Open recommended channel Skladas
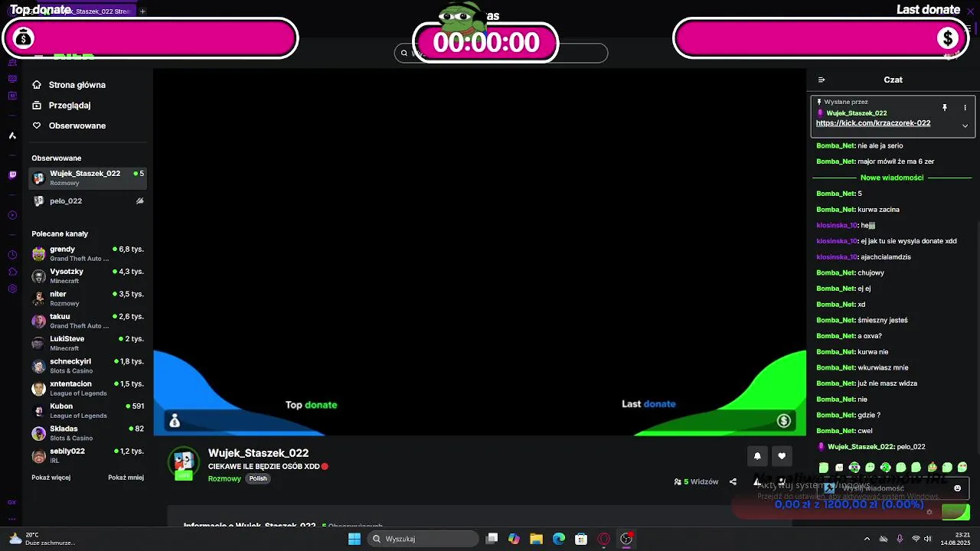 pyautogui.click(x=88, y=432)
